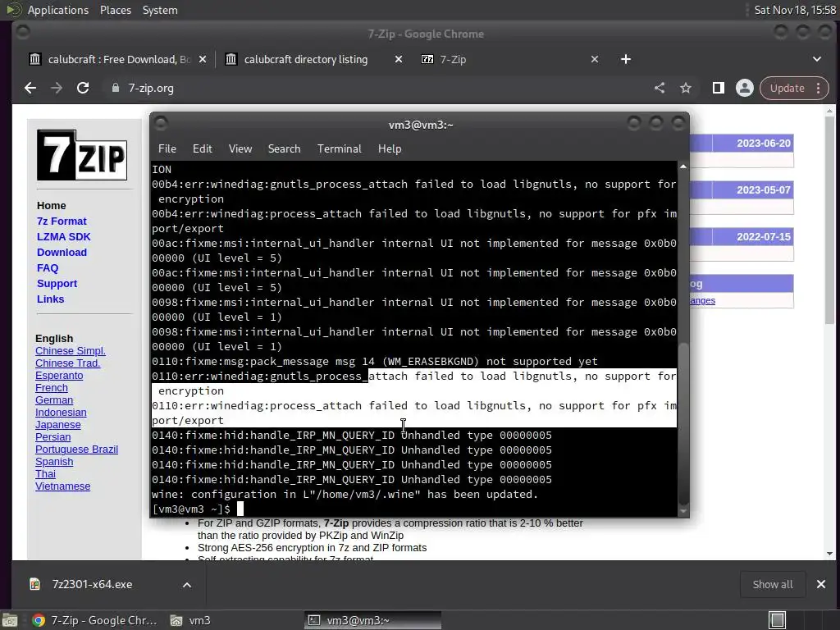Screen dimensions: 840x630
Task: Close the downloads bar
Action: pos(820,584)
